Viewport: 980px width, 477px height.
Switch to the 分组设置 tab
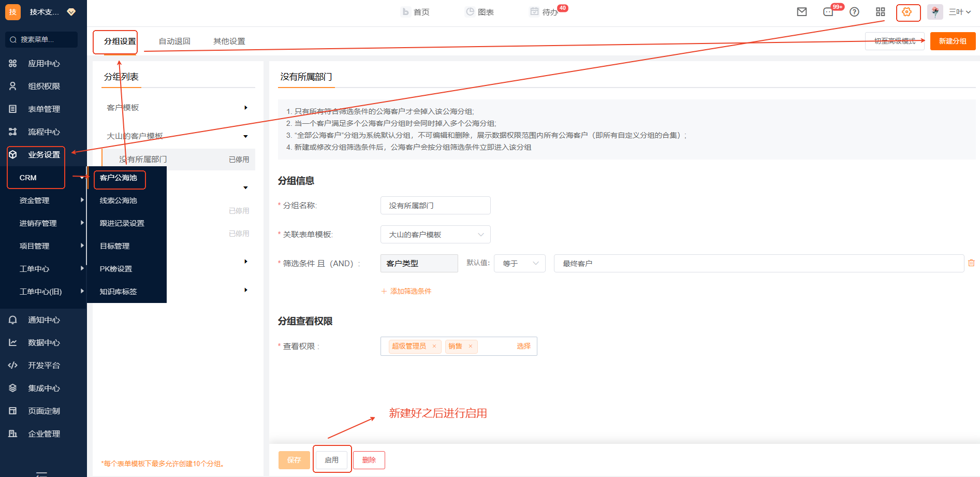[120, 41]
